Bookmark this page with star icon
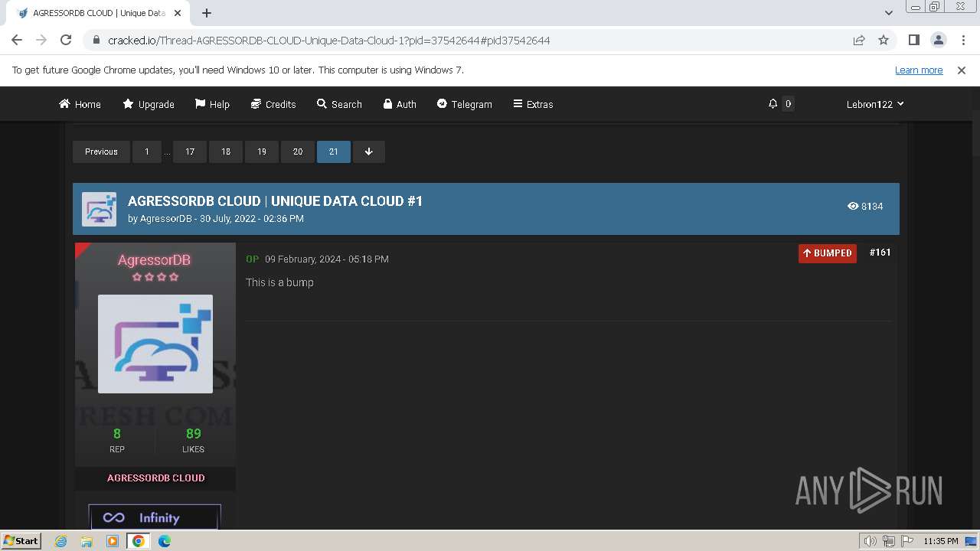 point(884,40)
